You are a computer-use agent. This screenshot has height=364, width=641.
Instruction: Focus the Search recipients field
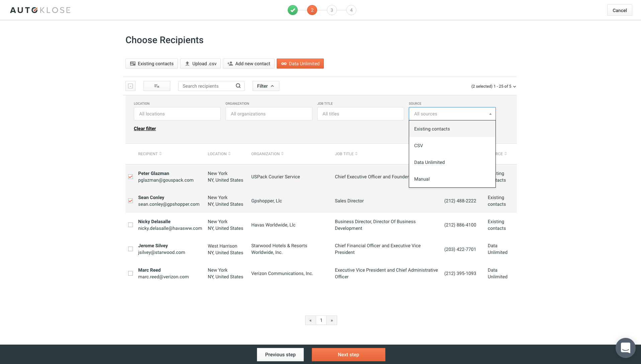207,86
